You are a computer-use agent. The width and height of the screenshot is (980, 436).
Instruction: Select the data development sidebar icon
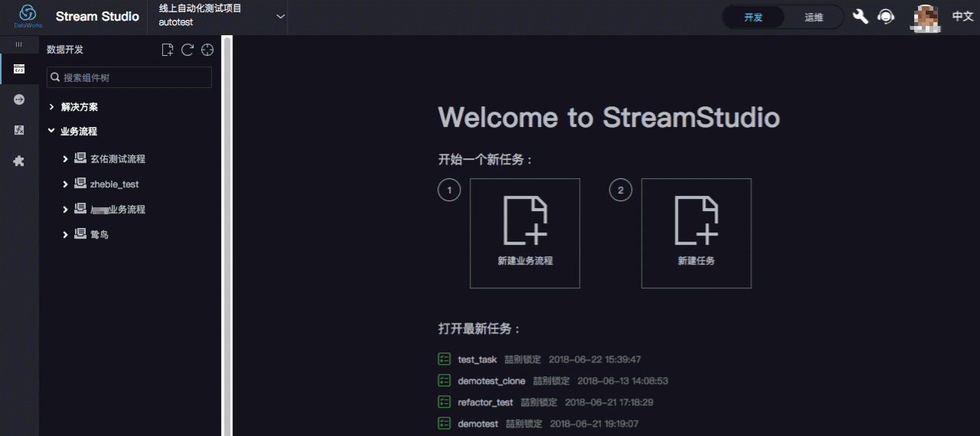click(19, 69)
